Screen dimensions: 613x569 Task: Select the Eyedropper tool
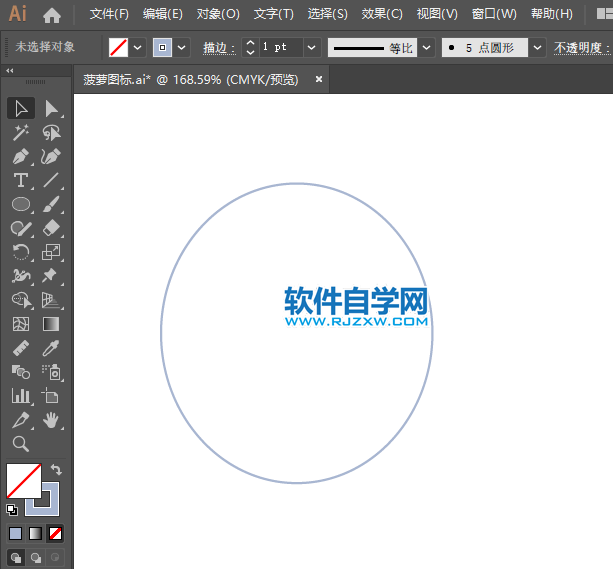point(52,348)
